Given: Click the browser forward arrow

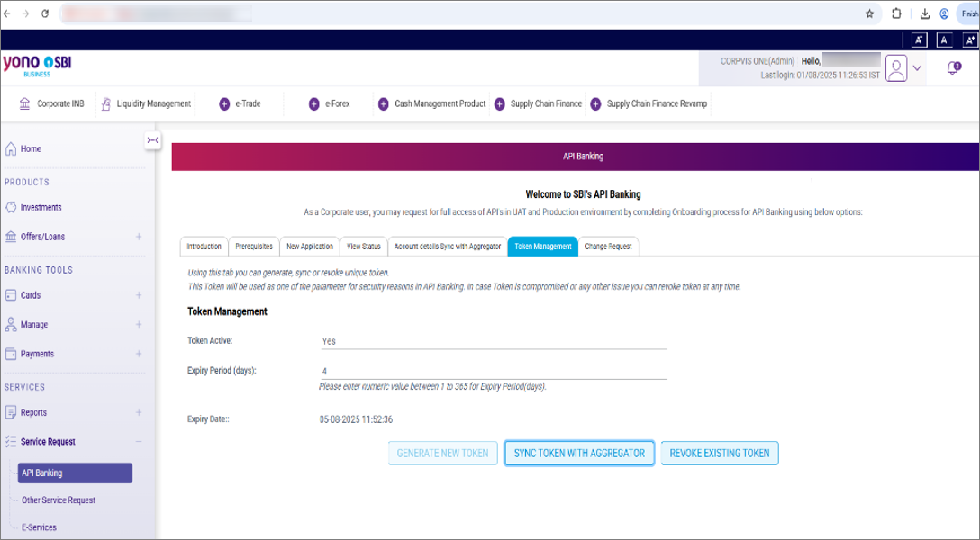Looking at the screenshot, I should tap(25, 13).
